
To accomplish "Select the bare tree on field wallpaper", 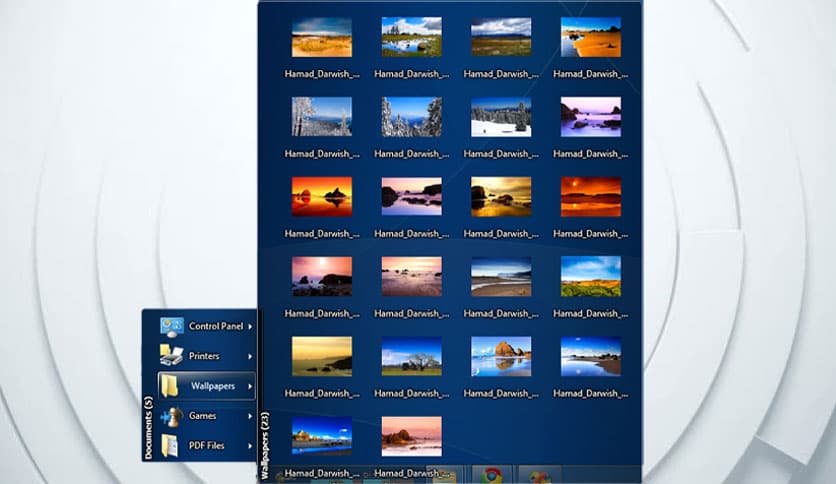I will pyautogui.click(x=412, y=356).
